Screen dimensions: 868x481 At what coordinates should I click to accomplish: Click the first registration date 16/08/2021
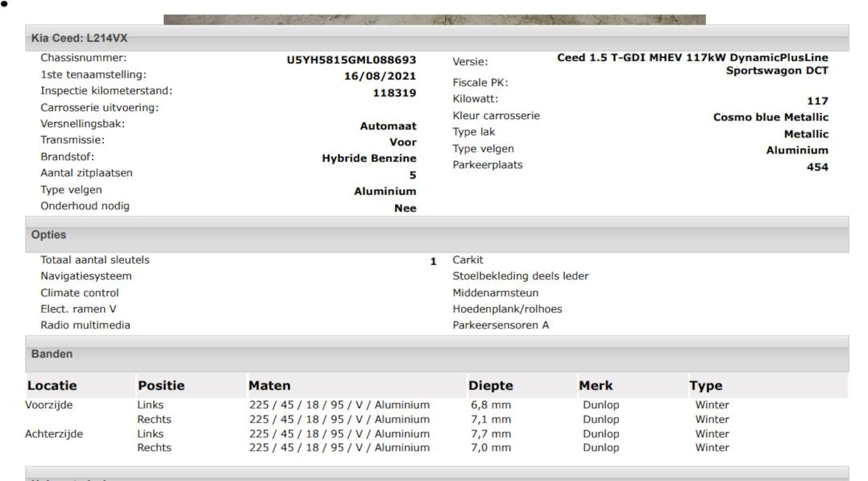(x=379, y=76)
